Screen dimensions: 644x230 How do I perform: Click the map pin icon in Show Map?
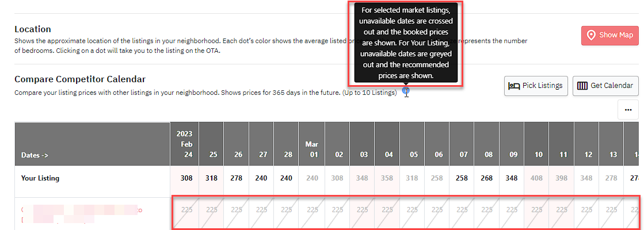(x=592, y=35)
